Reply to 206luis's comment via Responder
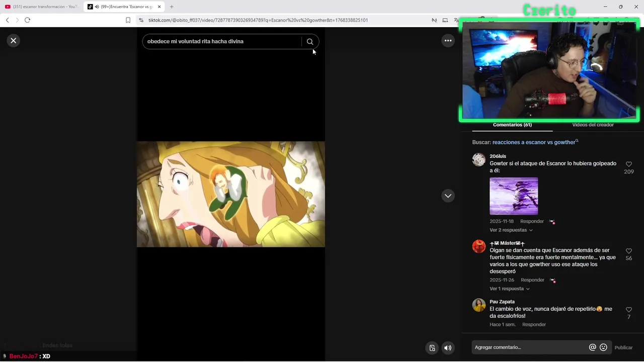The height and width of the screenshot is (362, 644). point(532,221)
